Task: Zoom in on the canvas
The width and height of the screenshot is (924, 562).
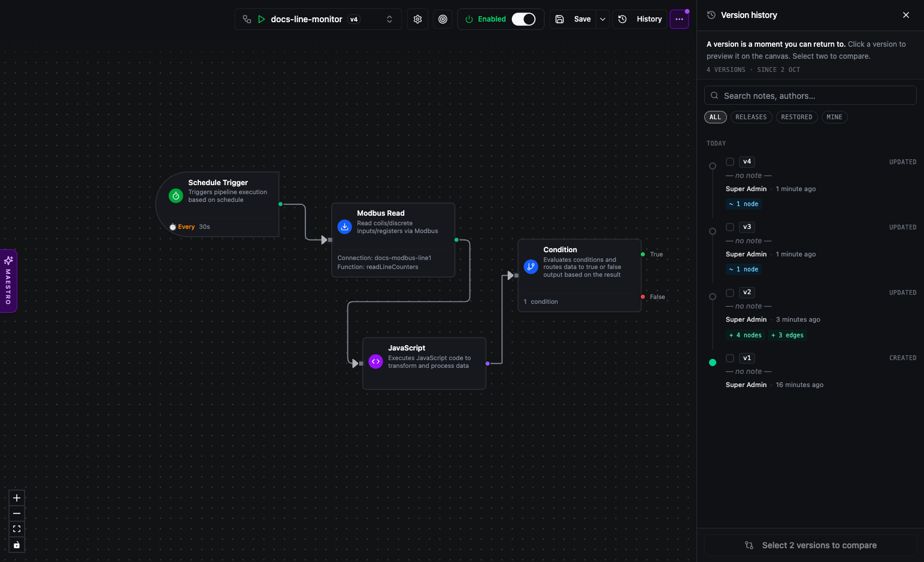Action: click(x=17, y=498)
